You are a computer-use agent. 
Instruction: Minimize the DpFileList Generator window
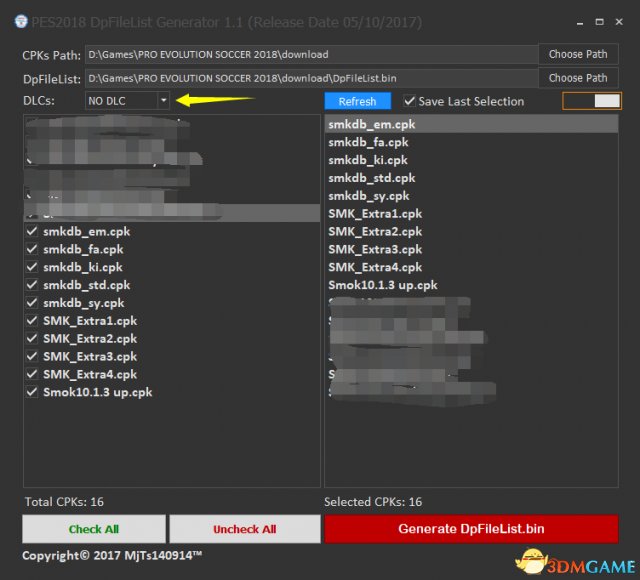580,22
